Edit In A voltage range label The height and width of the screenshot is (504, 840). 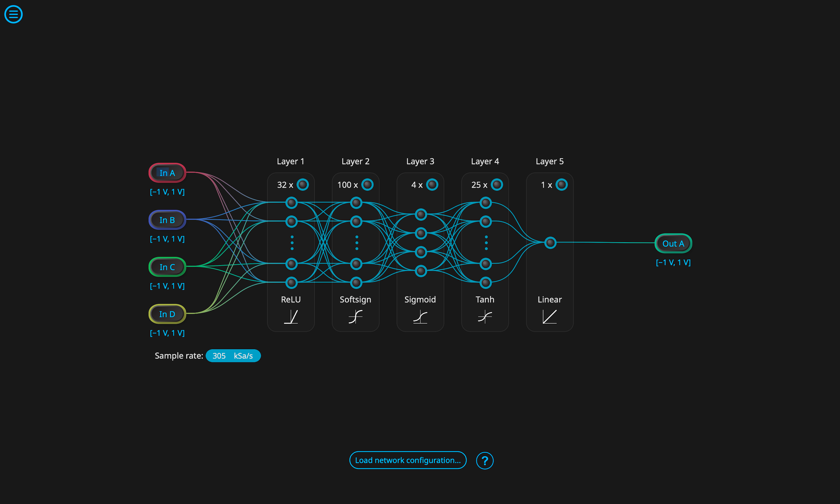tap(167, 192)
